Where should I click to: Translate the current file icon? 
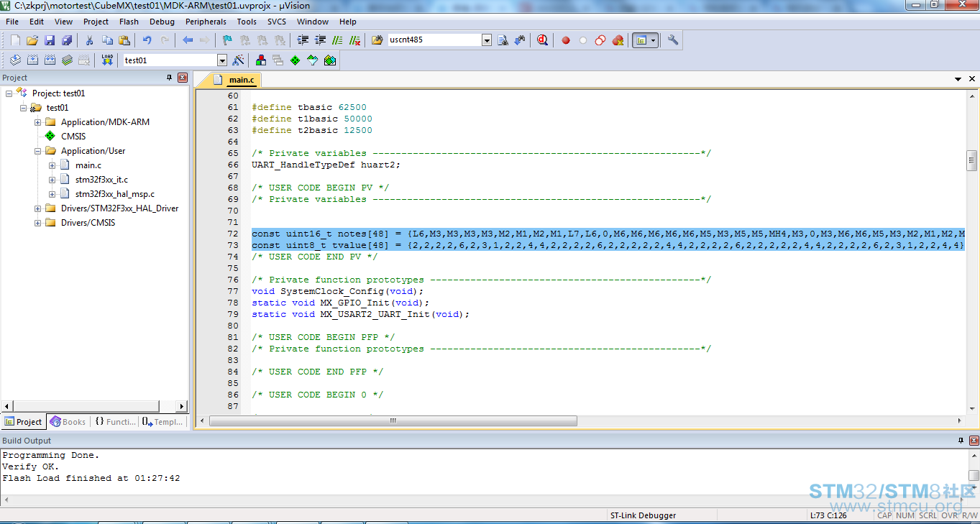pyautogui.click(x=14, y=60)
